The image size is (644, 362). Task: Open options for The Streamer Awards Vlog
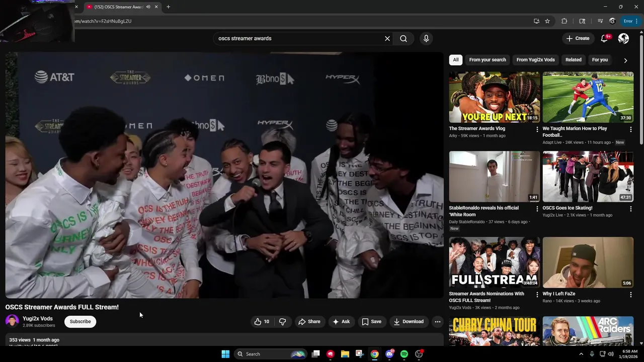tap(537, 129)
